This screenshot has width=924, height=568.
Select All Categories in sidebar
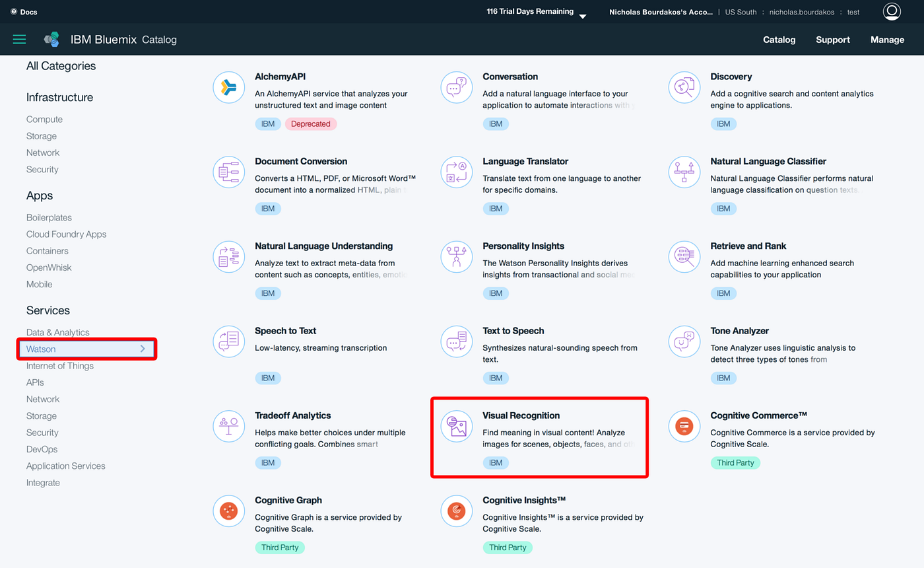click(61, 66)
